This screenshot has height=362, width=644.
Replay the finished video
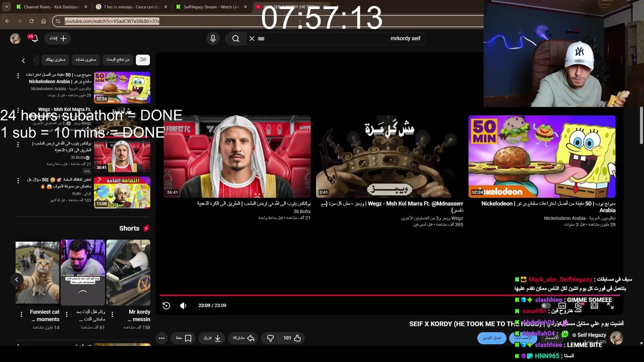click(166, 305)
